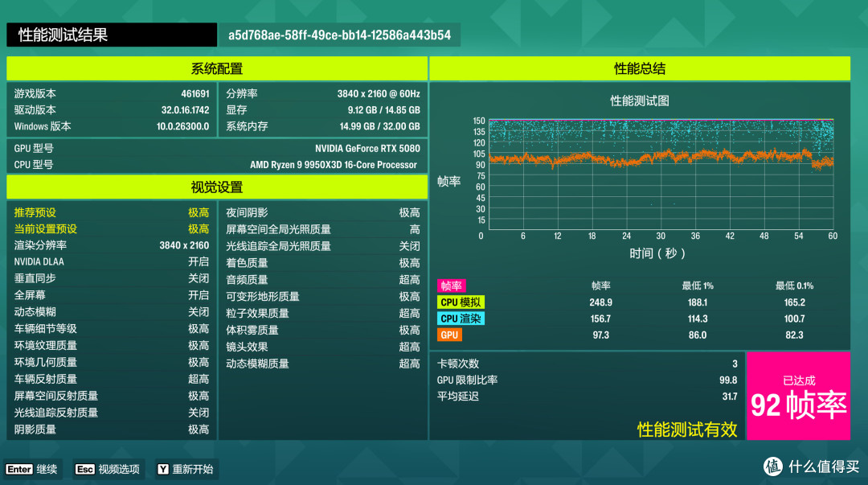The width and height of the screenshot is (868, 485).
Task: Click the 可变形地形质量 row
Action: pyautogui.click(x=323, y=297)
